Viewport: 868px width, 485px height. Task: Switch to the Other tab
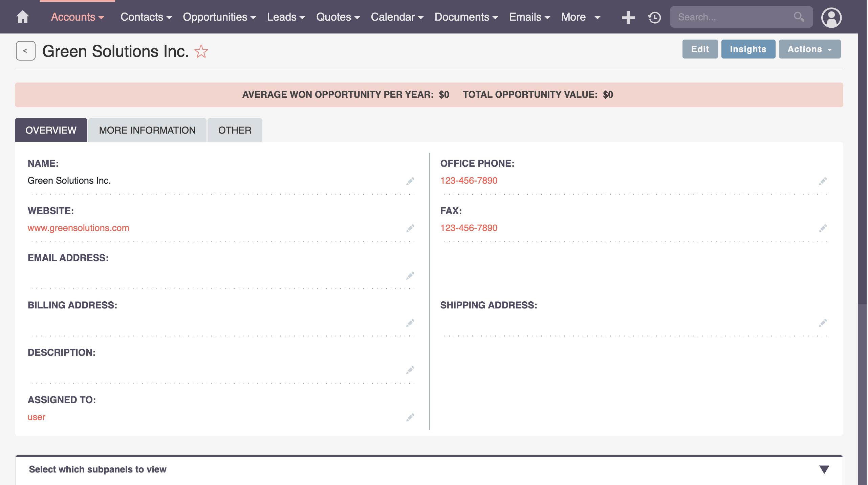click(235, 130)
